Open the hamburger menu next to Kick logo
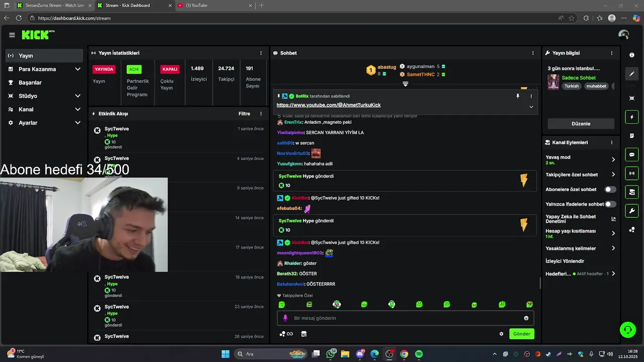Viewport: 644px width, 362px height. pos(12,35)
